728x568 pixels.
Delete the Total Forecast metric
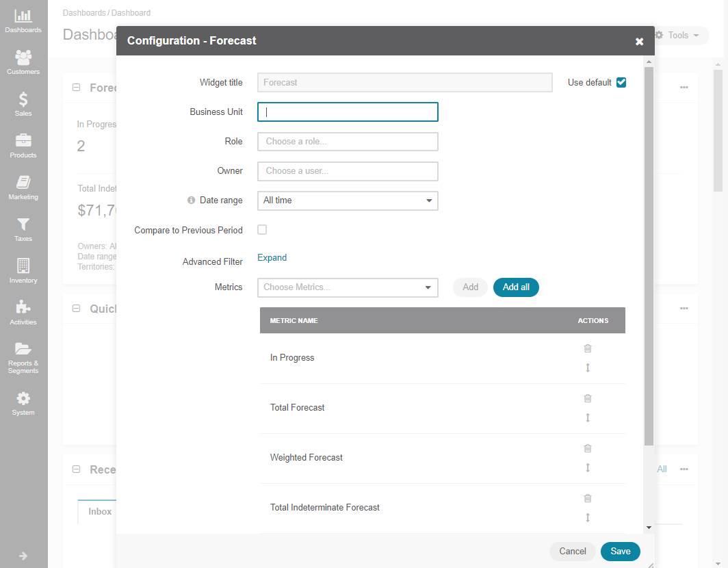coord(587,398)
